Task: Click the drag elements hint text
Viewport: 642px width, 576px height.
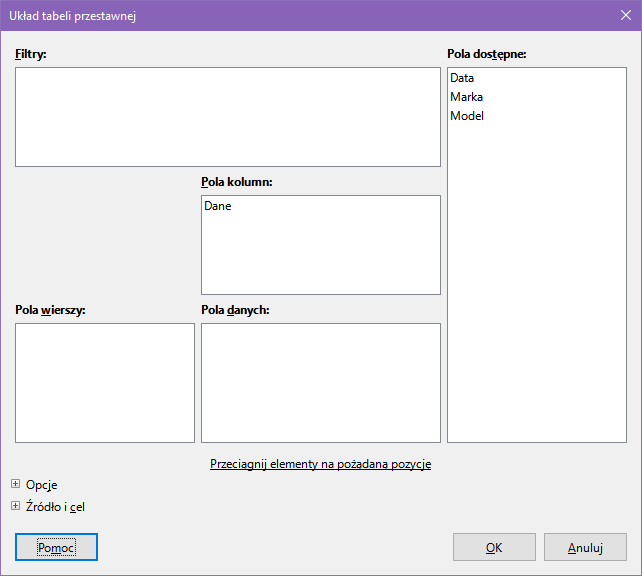Action: click(x=320, y=464)
